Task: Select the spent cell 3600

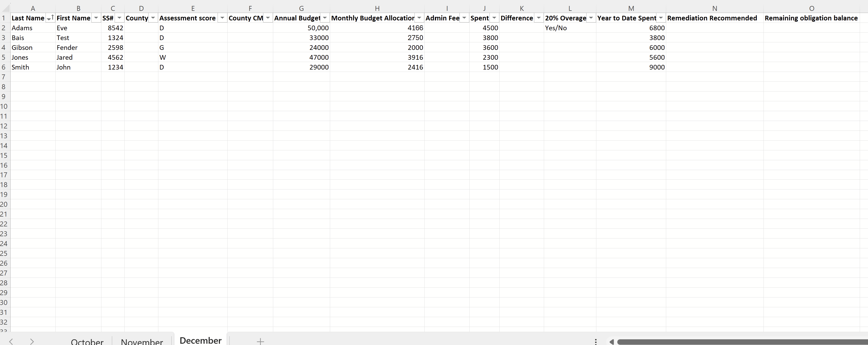Action: click(x=484, y=48)
